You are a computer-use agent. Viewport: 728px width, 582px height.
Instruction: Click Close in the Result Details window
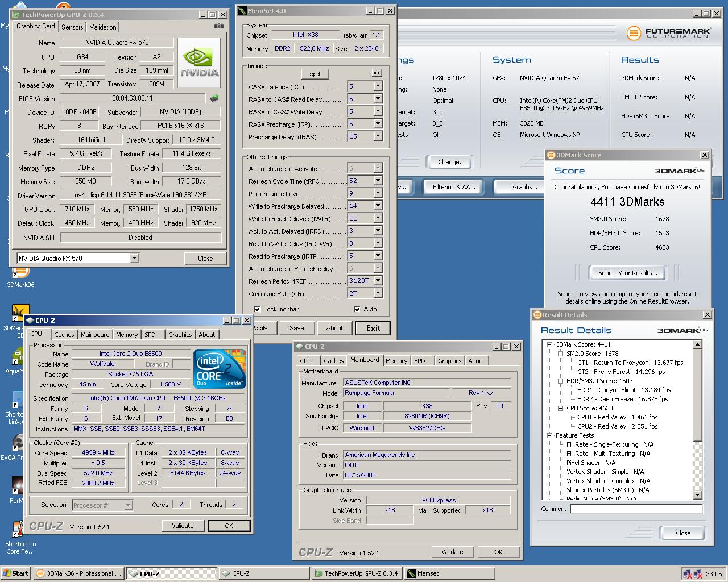click(683, 533)
